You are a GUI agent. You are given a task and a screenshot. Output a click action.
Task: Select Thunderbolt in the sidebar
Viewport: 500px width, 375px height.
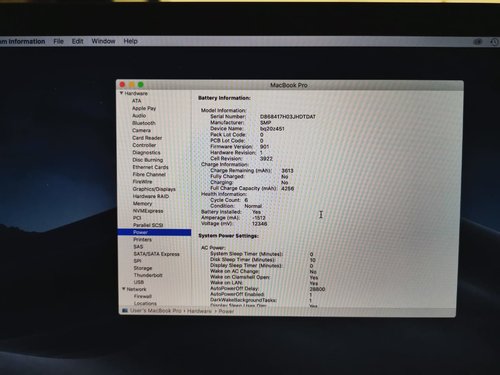tap(148, 275)
